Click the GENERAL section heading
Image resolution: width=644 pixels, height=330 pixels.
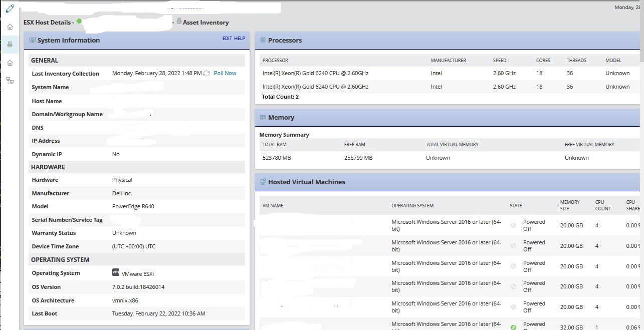pyautogui.click(x=45, y=61)
